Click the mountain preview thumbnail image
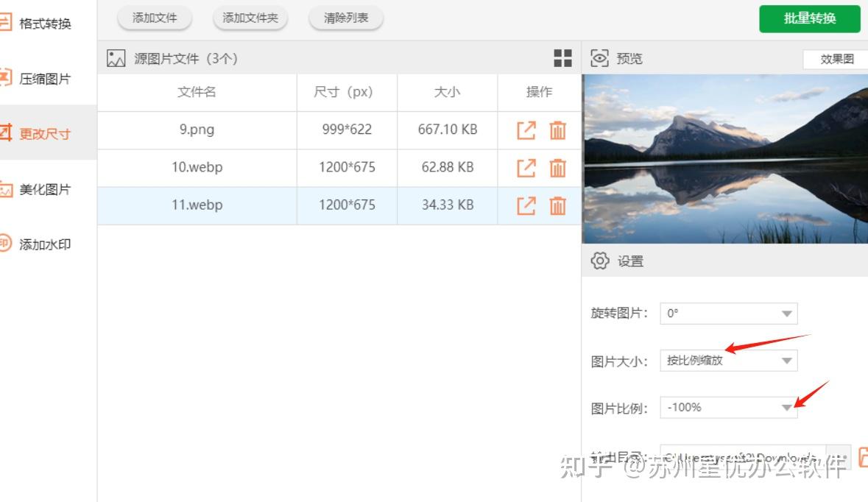 [x=725, y=158]
